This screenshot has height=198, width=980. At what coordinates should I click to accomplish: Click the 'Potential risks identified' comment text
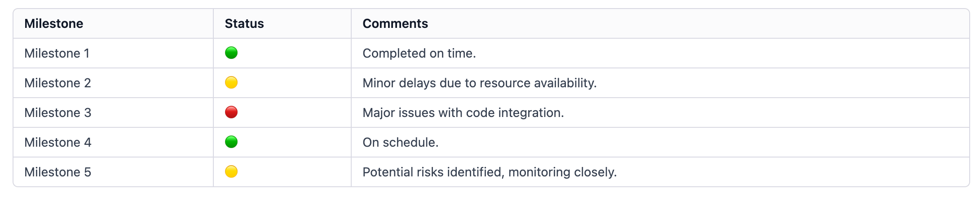coord(432,172)
